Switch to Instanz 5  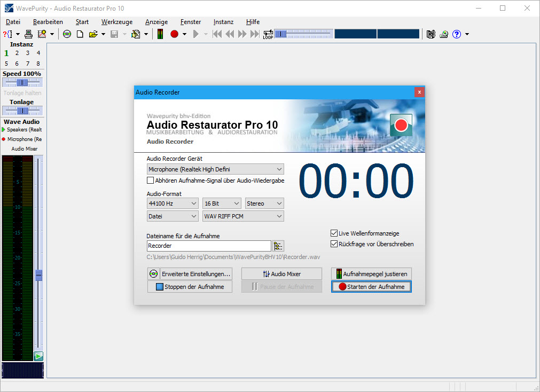(6, 64)
